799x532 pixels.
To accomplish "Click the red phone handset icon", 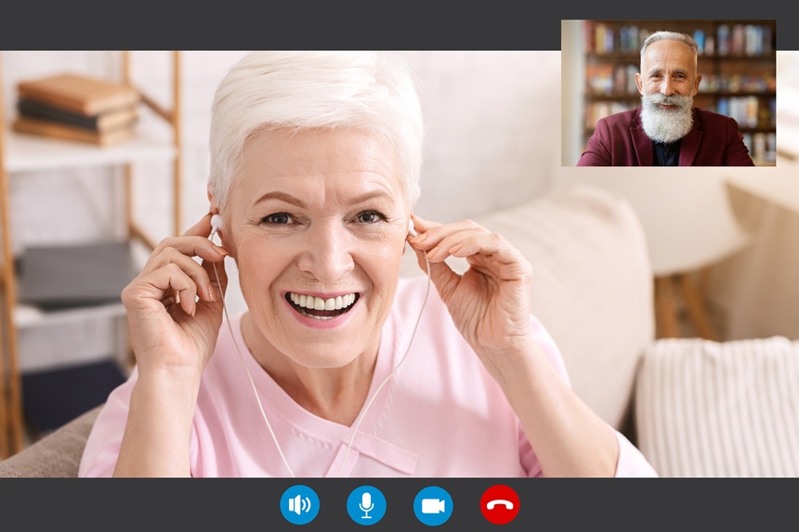I will [500, 505].
